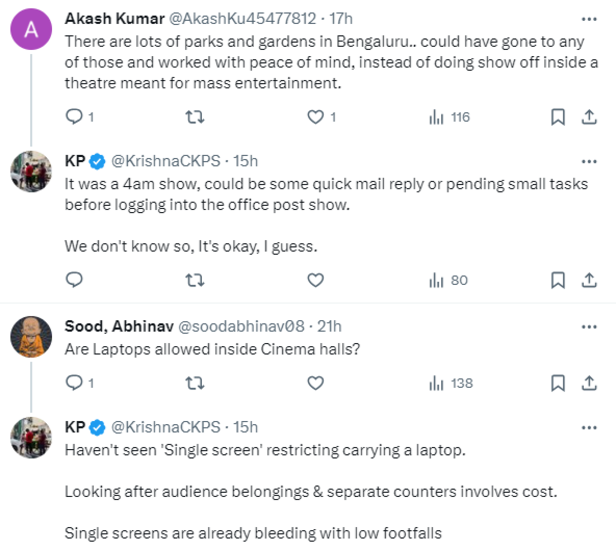616x551 pixels.
Task: Reply to Abhinav Sood's laptop question
Action: coord(74,383)
